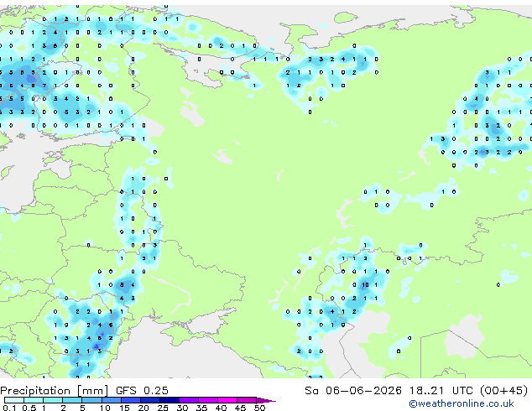Click the 20–25 mm navy legend swatch

tap(149, 400)
